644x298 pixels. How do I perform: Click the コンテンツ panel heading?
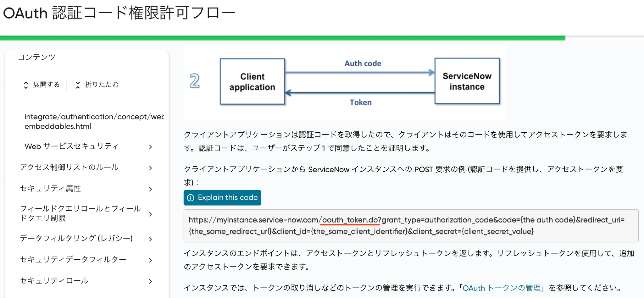tap(36, 57)
